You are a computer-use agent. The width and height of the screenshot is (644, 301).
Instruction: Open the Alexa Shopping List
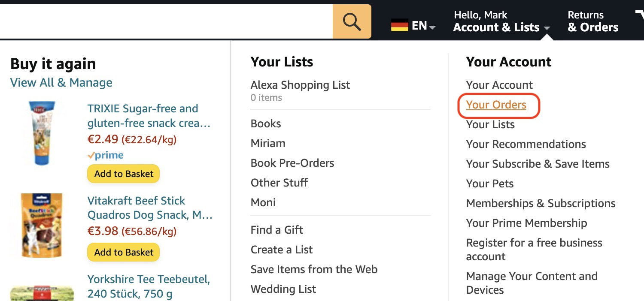pos(300,84)
